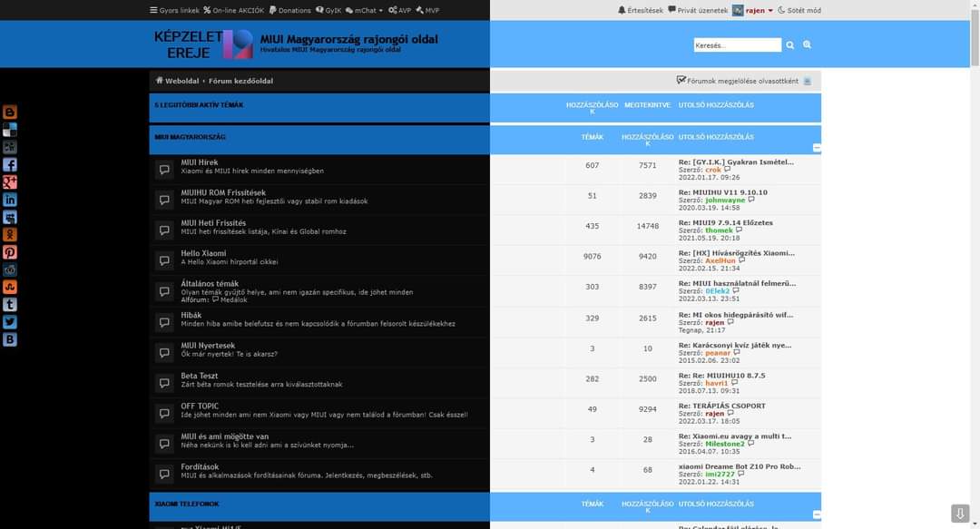980x529 pixels.
Task: Open Fordítások forum
Action: click(x=200, y=466)
